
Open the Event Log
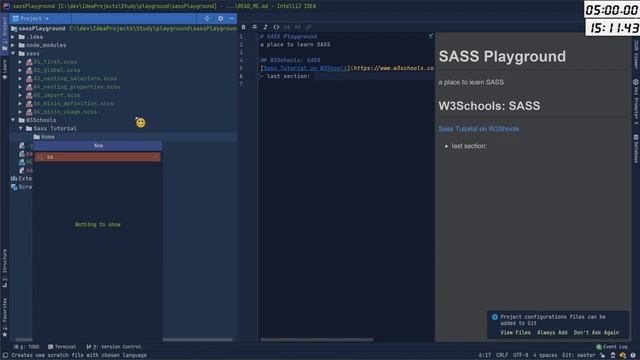click(x=613, y=347)
